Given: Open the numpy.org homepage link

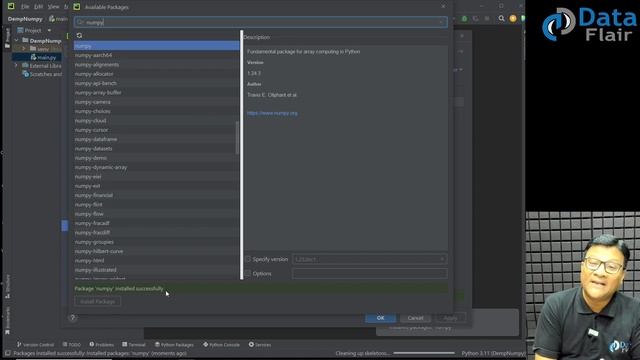Looking at the screenshot, I should [272, 113].
